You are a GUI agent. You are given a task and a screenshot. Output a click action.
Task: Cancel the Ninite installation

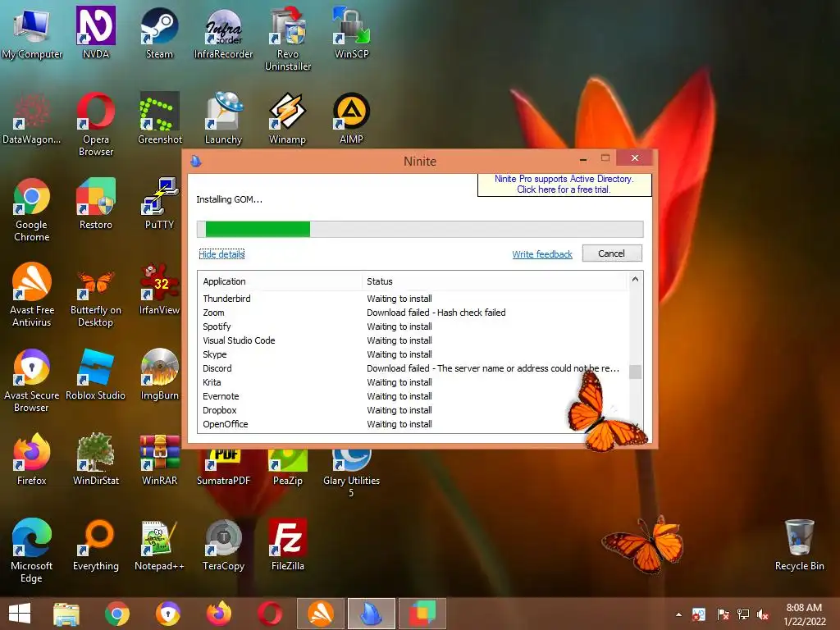point(612,253)
